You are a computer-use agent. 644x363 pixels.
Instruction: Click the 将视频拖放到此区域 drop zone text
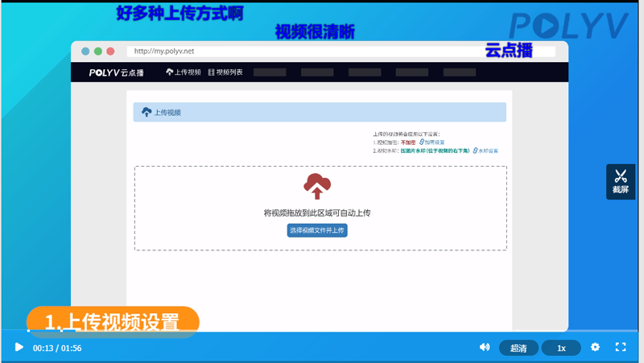tap(317, 213)
